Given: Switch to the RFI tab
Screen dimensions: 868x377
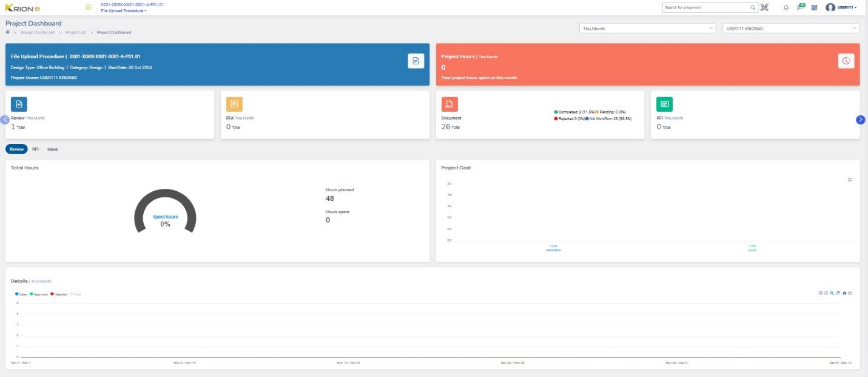Looking at the screenshot, I should tap(35, 149).
